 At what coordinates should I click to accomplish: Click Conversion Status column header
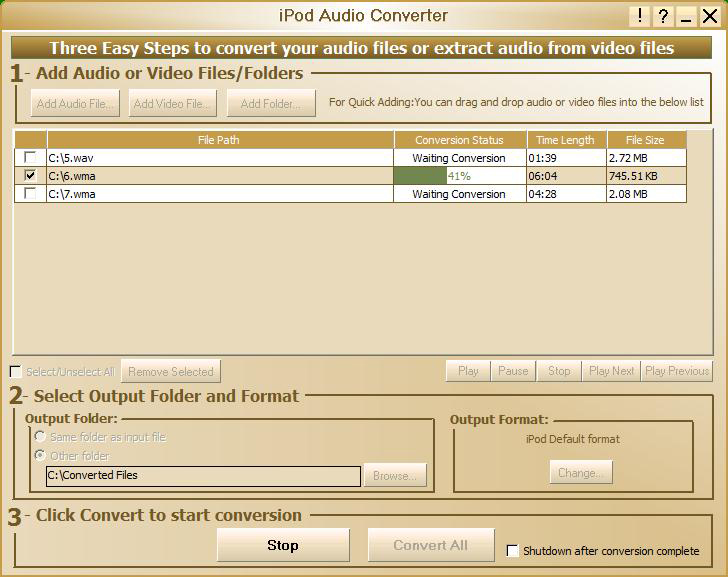click(460, 140)
